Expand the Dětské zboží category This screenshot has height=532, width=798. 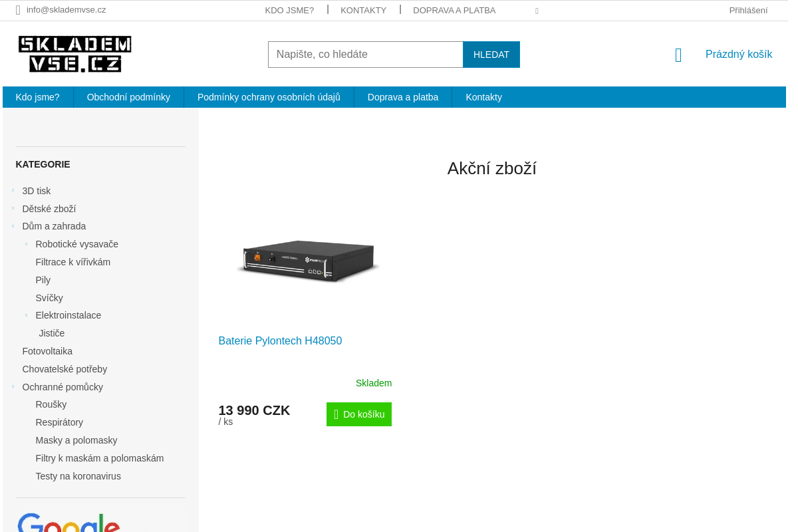pos(13,209)
